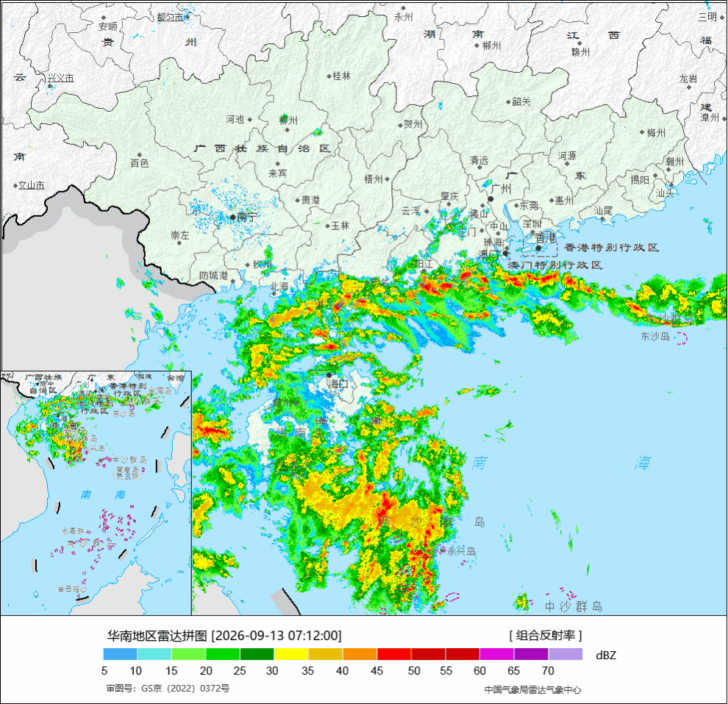Image resolution: width=728 pixels, height=704 pixels.
Task: Click the 香港特别行政区 label
Action: [612, 248]
